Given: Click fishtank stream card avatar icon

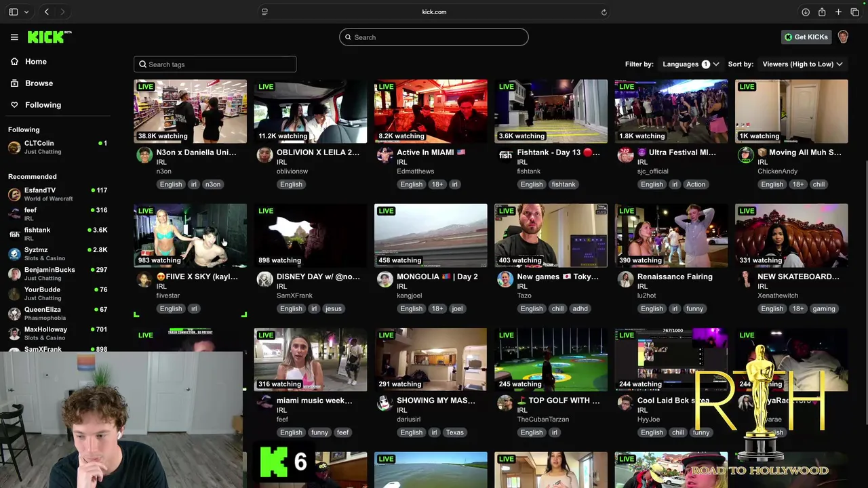Looking at the screenshot, I should click(x=505, y=155).
